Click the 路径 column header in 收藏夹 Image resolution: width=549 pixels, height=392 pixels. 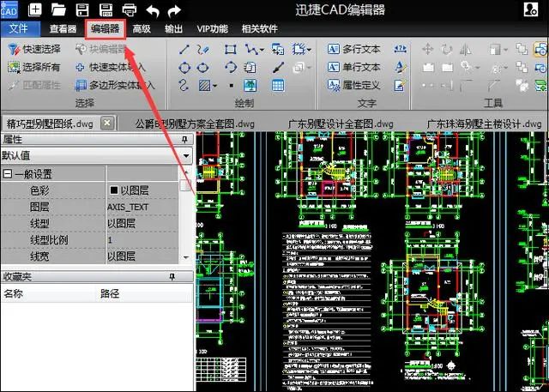point(143,293)
